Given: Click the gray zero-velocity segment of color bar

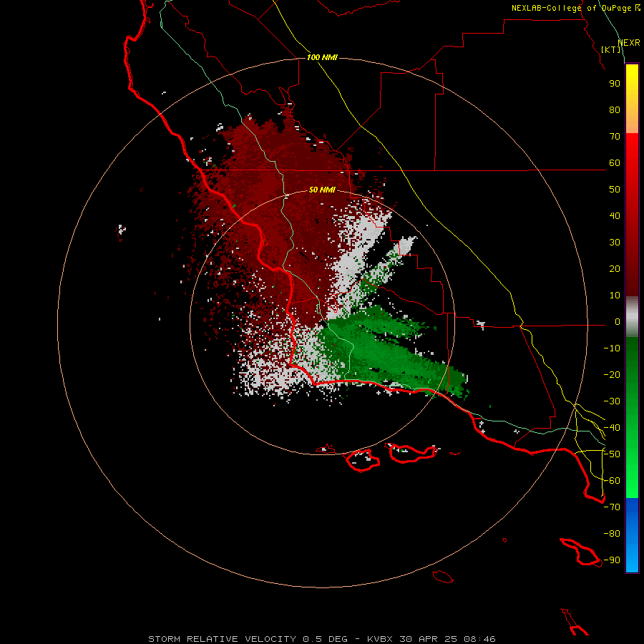Looking at the screenshot, I should pos(632,317).
